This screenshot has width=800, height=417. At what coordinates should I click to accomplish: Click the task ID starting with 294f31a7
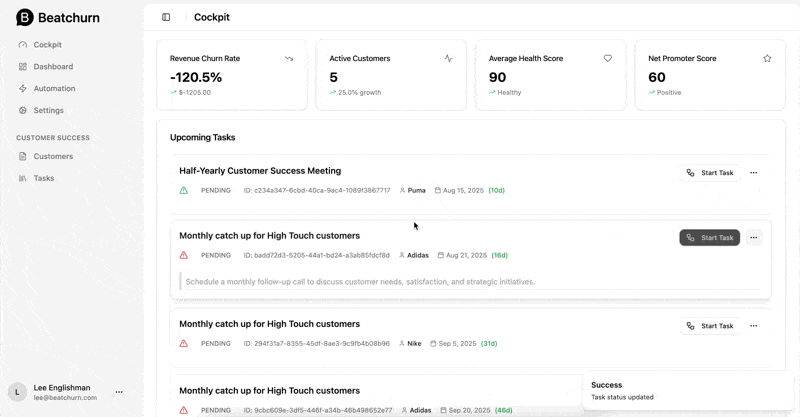pos(316,344)
